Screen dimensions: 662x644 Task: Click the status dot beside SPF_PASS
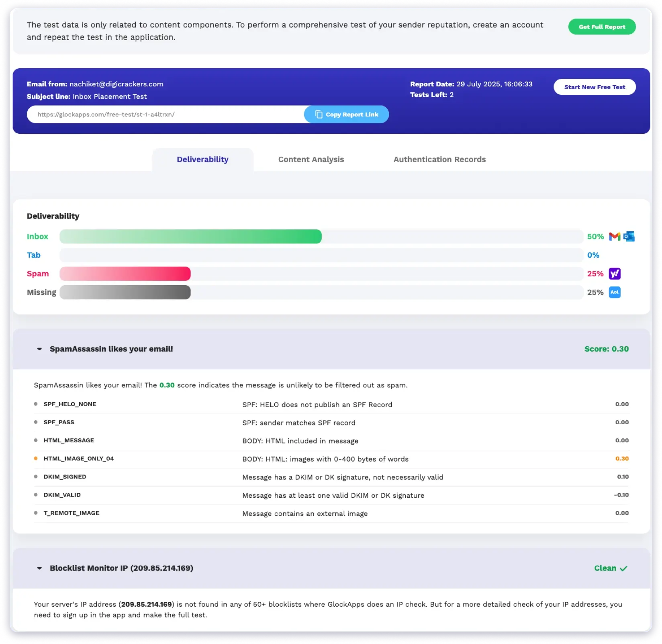[35, 421]
